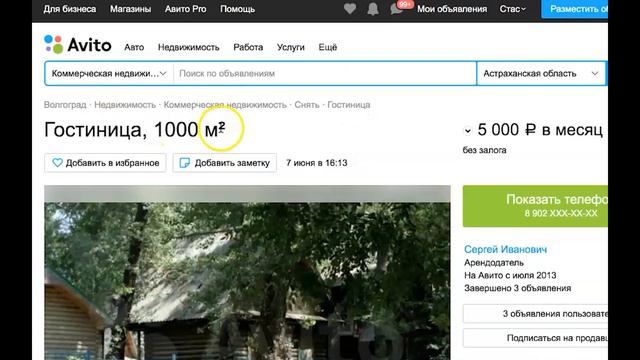The height and width of the screenshot is (360, 640).
Task: Open Гостиница breadcrumb link
Action: (349, 105)
